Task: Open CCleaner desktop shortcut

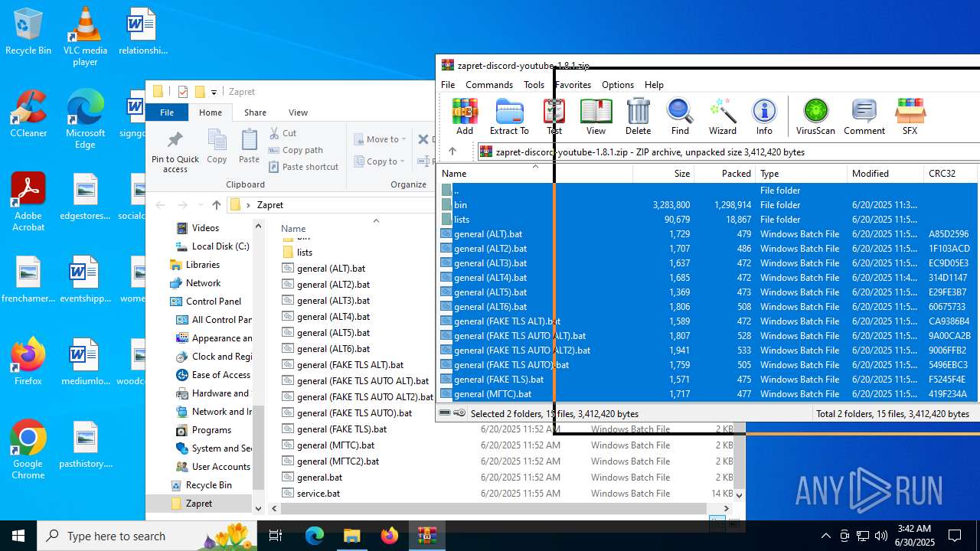Action: (28, 113)
